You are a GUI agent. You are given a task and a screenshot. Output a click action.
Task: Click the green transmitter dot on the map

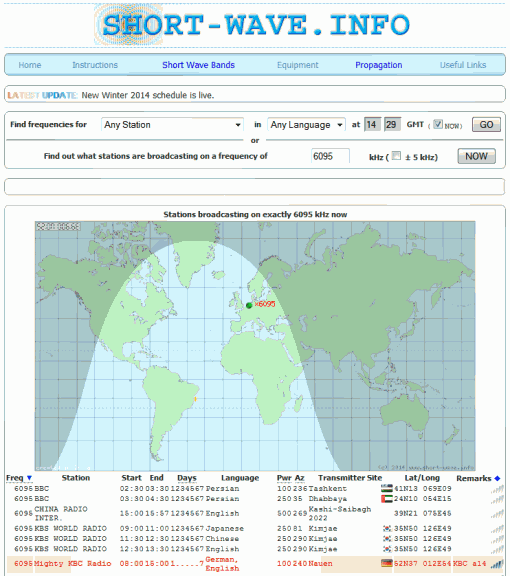249,305
